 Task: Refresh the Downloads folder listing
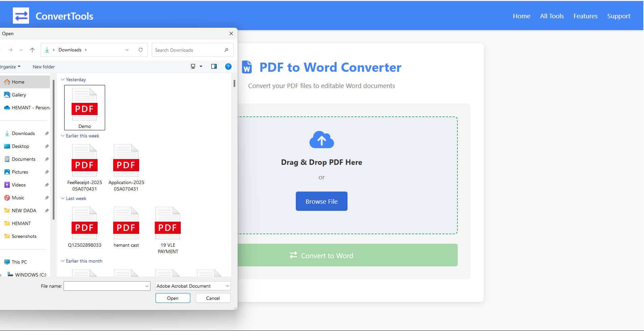pyautogui.click(x=141, y=50)
